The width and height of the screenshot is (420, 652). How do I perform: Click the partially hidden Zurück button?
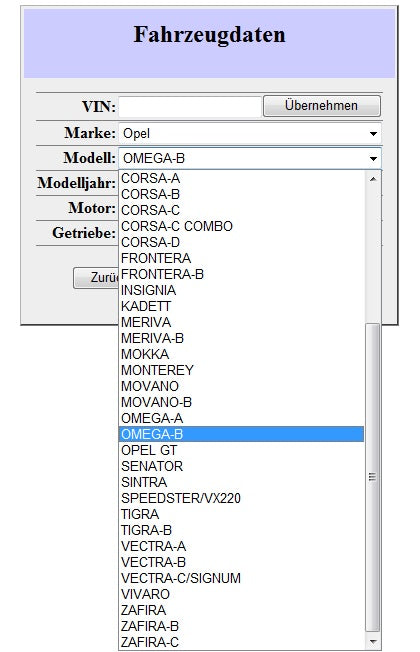point(96,277)
